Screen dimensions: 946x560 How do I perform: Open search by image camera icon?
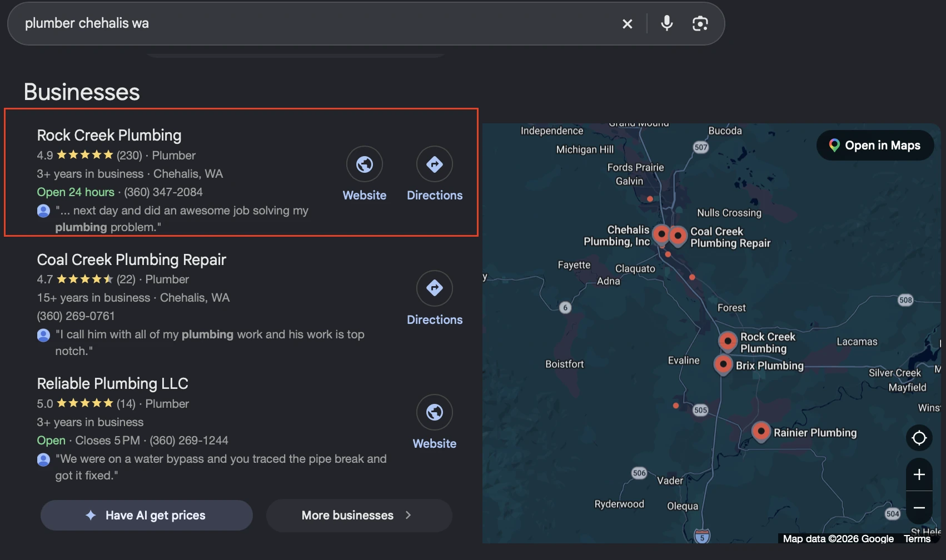click(700, 23)
